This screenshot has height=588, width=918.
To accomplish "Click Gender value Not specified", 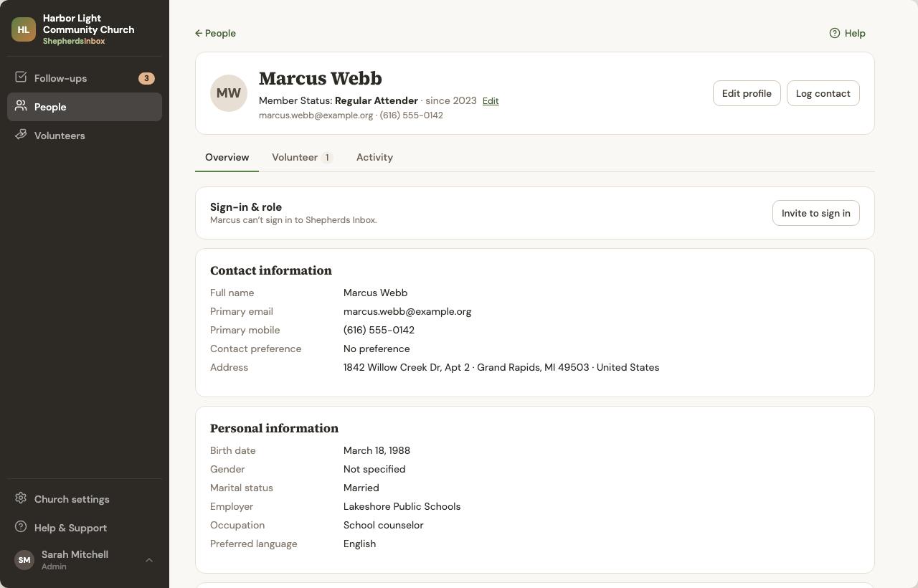I will [x=374, y=469].
